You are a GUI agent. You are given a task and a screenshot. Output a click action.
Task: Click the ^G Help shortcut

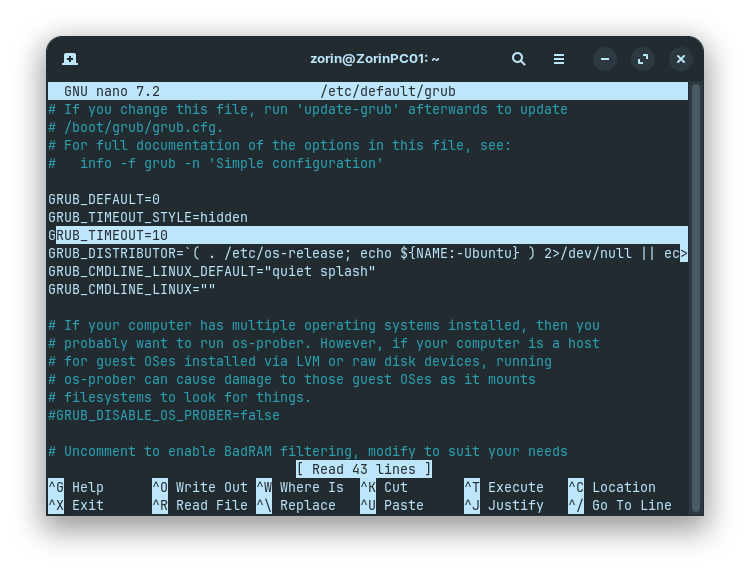click(x=76, y=487)
